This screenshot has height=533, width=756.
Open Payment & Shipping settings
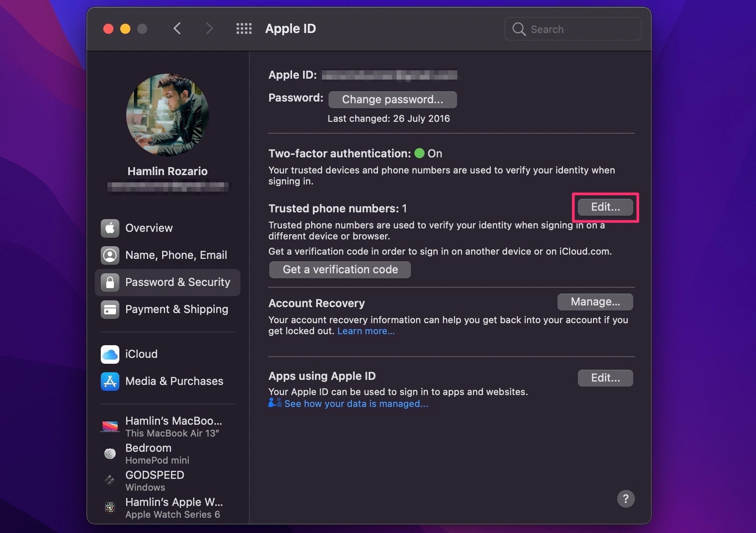coord(177,309)
